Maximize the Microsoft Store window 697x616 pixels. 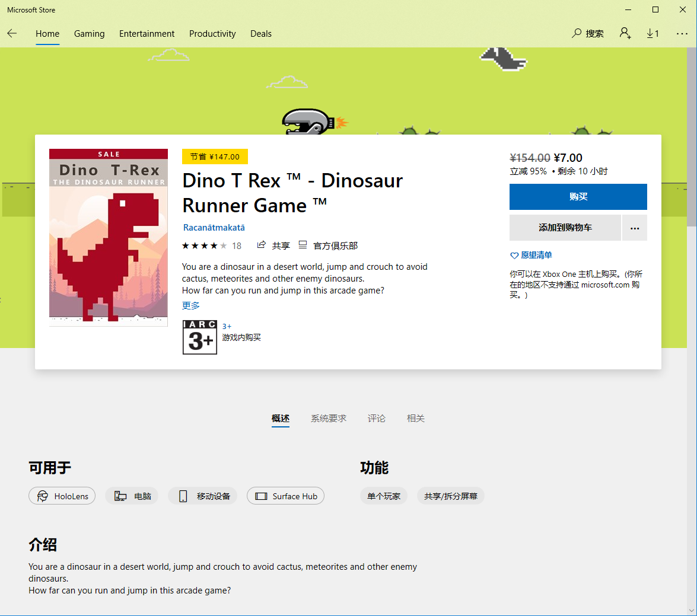point(655,9)
